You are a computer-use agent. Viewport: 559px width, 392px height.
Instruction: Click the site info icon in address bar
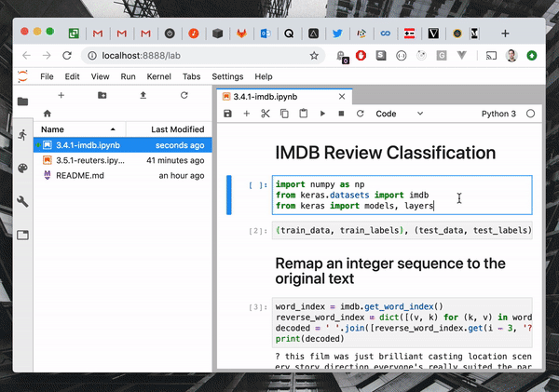92,56
